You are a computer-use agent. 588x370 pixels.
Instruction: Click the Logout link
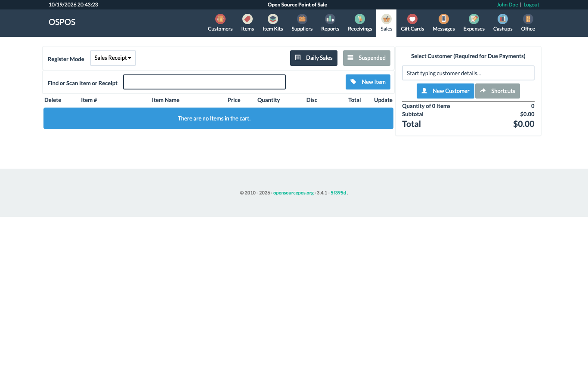(x=531, y=5)
